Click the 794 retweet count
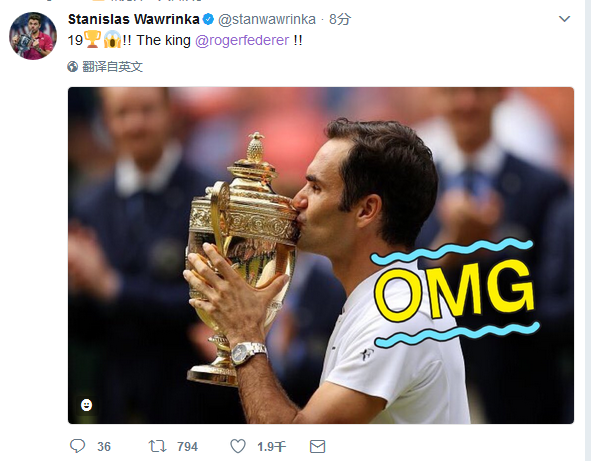This screenshot has width=591, height=461. tap(187, 447)
